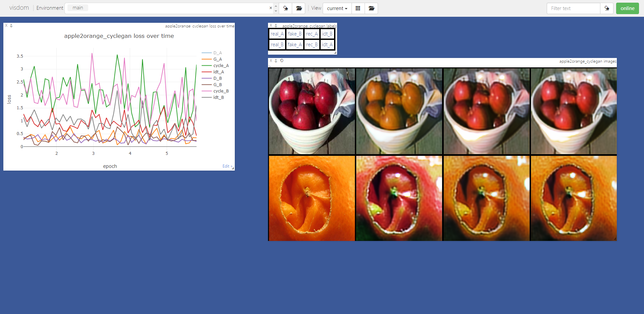644x314 pixels.
Task: Clear filter text with the eraser icon beside it
Action: 607,8
